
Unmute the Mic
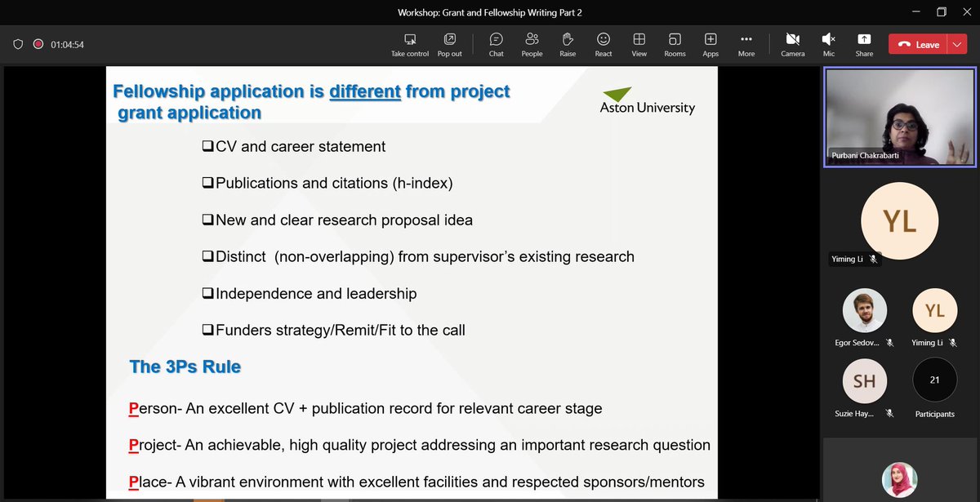(828, 45)
